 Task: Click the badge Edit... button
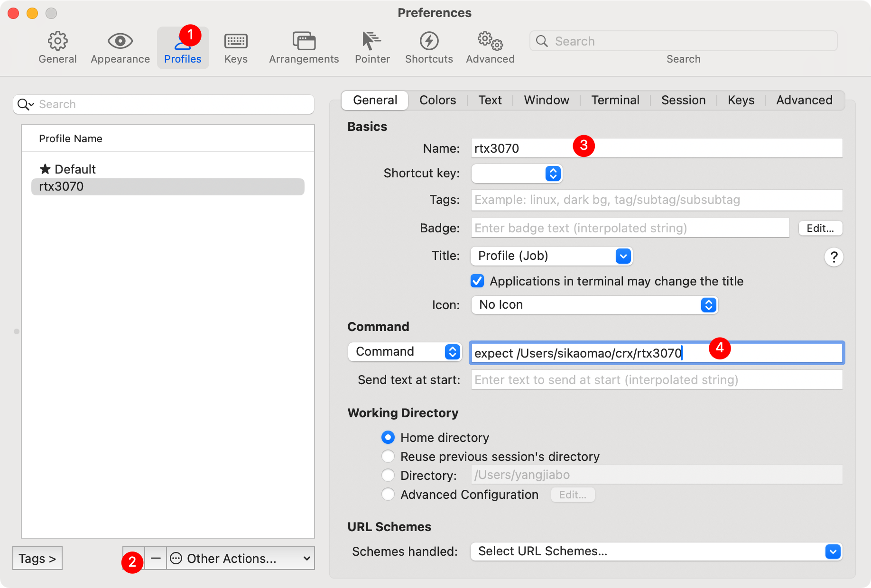click(x=820, y=228)
